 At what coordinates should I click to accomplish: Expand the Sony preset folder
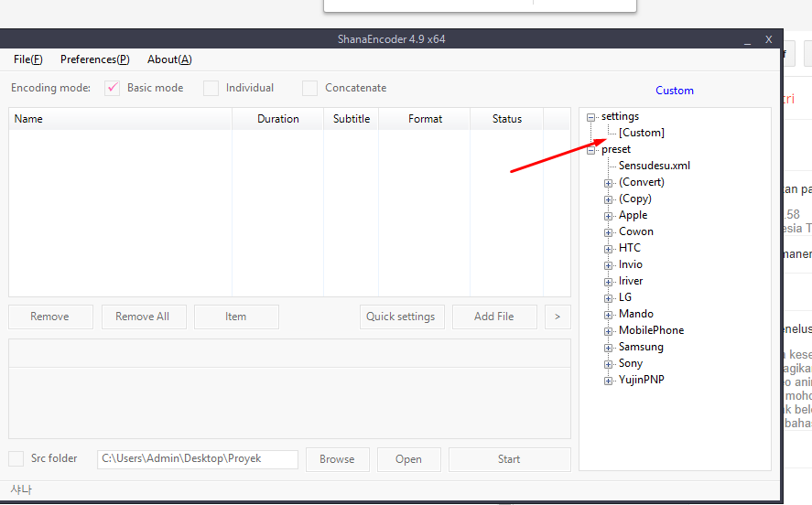(x=608, y=364)
